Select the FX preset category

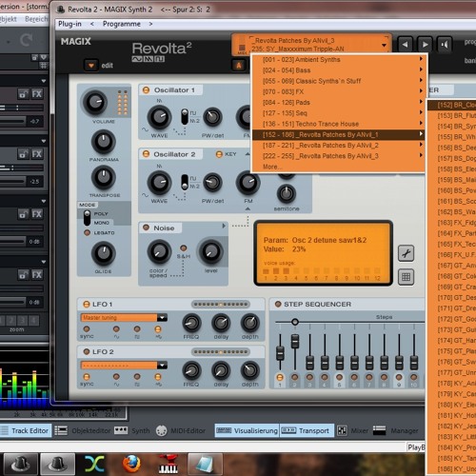pyautogui.click(x=338, y=91)
